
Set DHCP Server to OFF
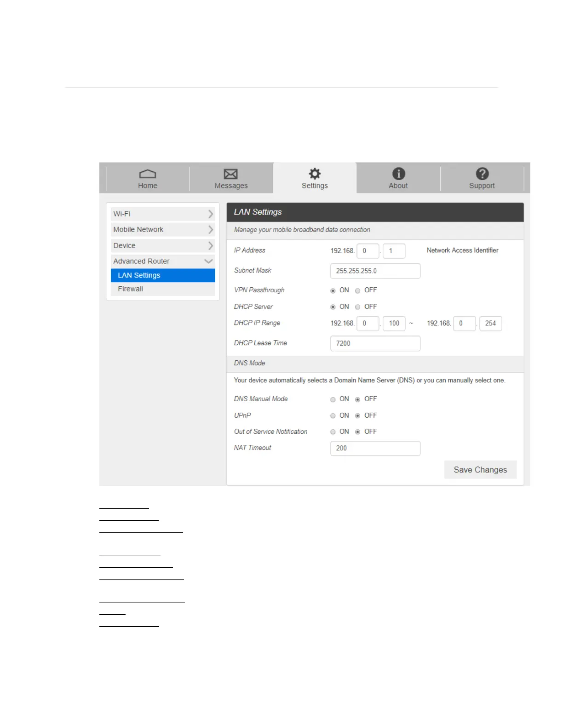[357, 307]
